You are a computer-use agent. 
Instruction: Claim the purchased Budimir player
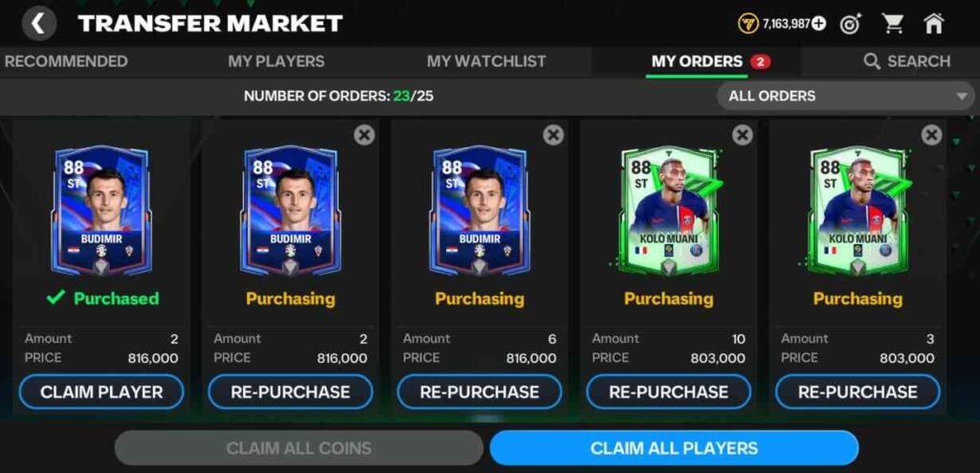101,393
